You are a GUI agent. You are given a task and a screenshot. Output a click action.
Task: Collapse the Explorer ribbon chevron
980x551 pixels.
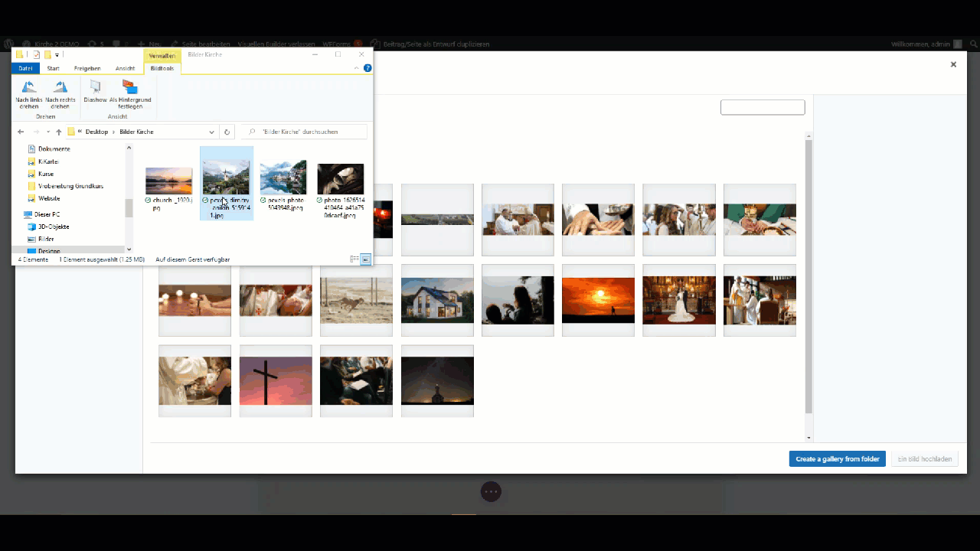pos(357,68)
